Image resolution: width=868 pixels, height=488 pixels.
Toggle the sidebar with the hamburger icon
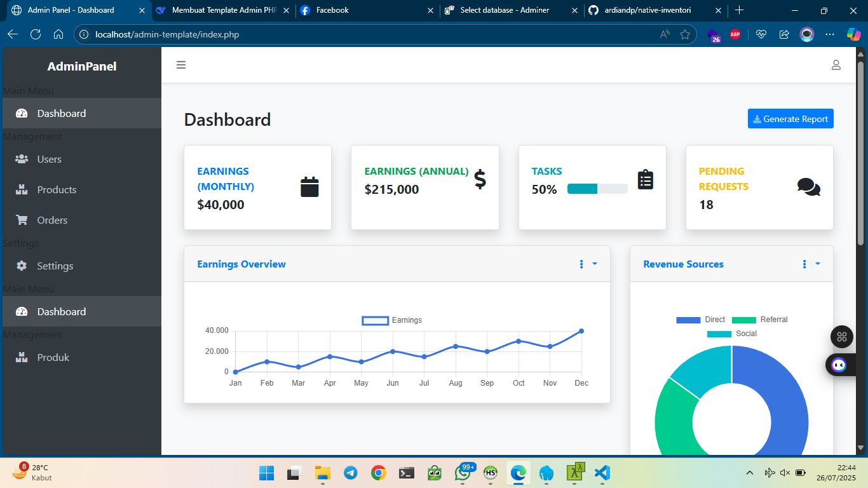point(181,65)
